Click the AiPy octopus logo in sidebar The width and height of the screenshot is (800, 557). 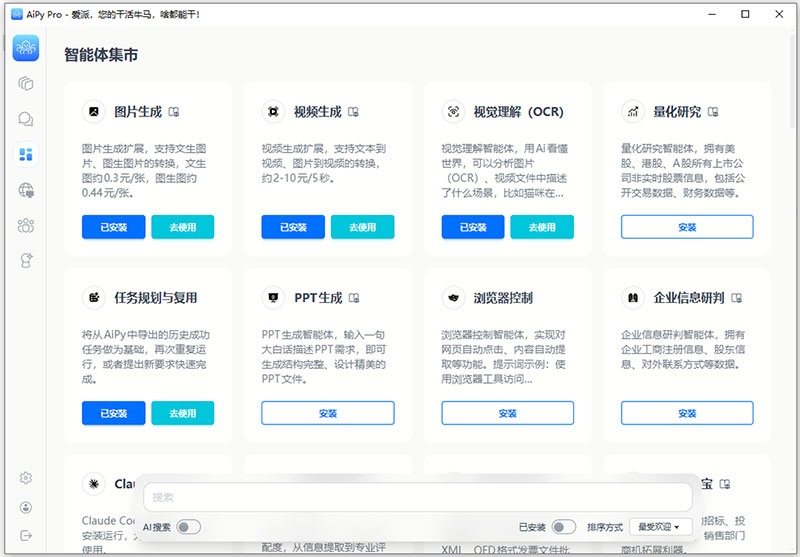pos(26,48)
